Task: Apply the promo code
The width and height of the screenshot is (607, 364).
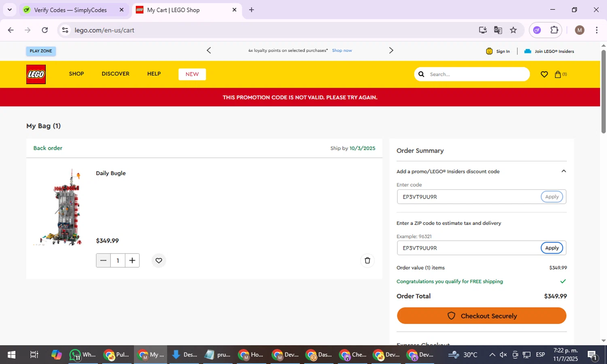Action: click(x=552, y=197)
